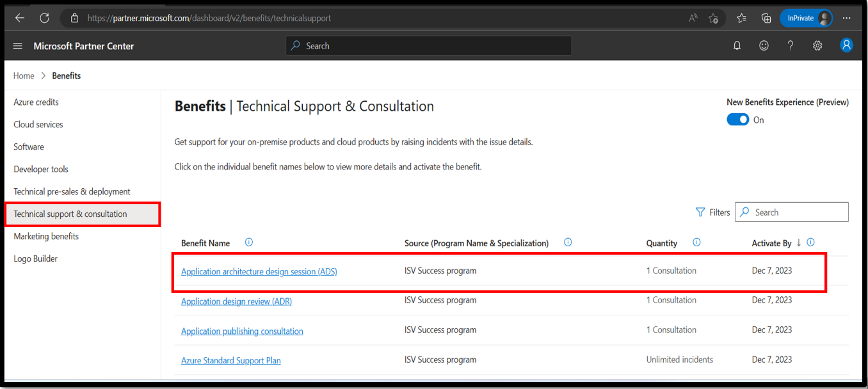Go to Home breadcrumb
Screen dimensions: 868x389
coord(24,75)
